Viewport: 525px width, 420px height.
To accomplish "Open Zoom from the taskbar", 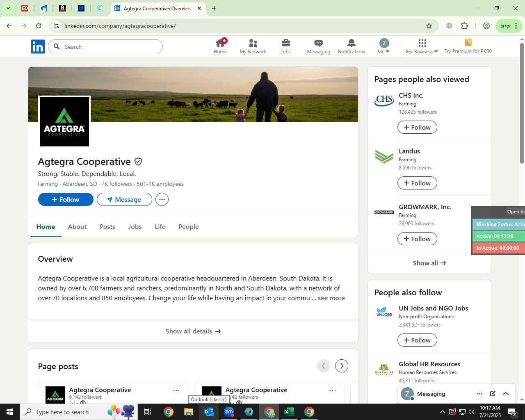I will tap(229, 412).
